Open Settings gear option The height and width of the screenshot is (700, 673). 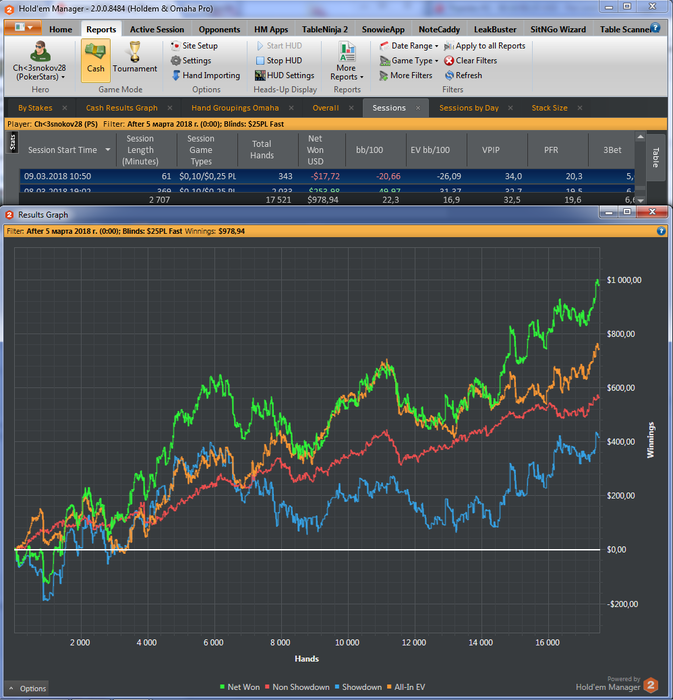(x=191, y=60)
